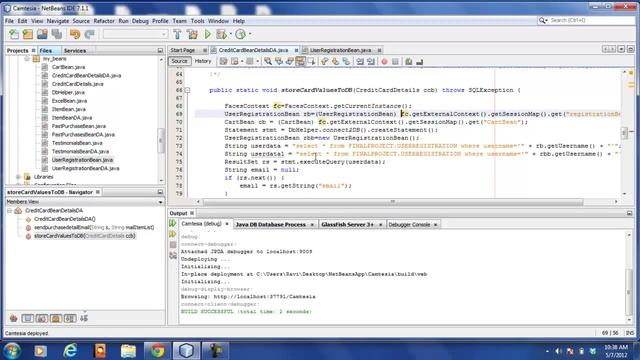Viewport: 640px width, 360px height.
Task: Toggle Highlight Search in editor toolbar
Action: click(300, 62)
